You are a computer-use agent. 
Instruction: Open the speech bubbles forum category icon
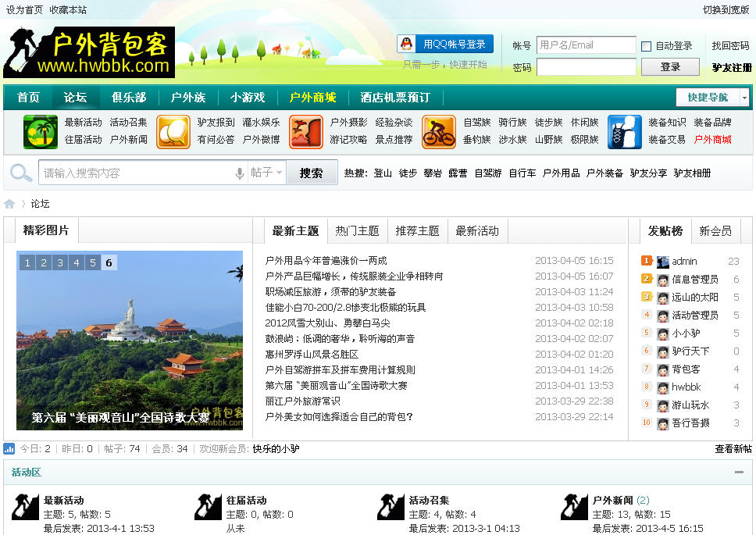[173, 131]
